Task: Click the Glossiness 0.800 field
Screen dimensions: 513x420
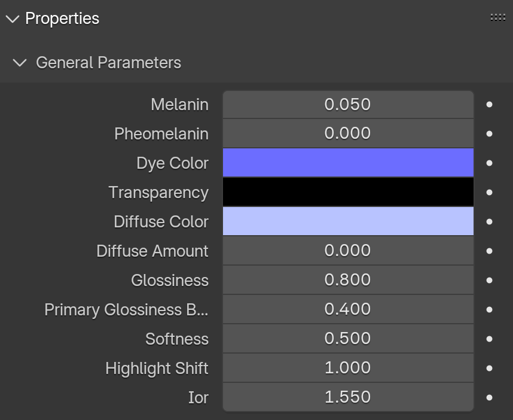Action: 348,280
